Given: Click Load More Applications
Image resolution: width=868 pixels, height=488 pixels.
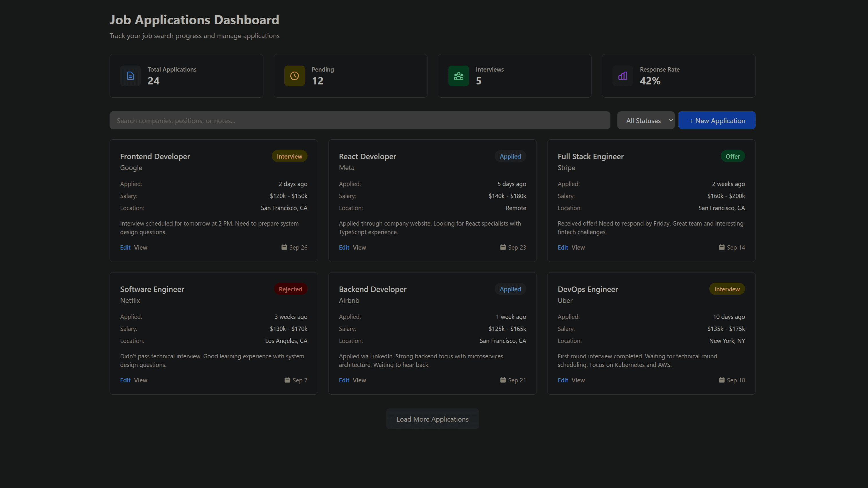Looking at the screenshot, I should (x=432, y=419).
